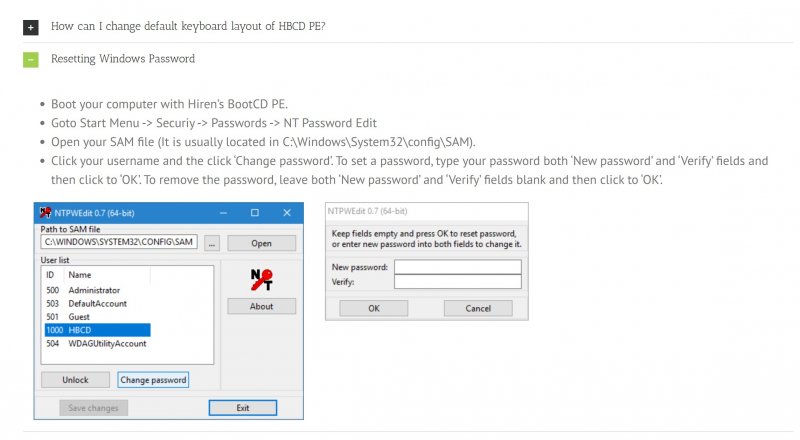Confirm password dialog with OK
The height and width of the screenshot is (440, 800).
click(x=374, y=308)
